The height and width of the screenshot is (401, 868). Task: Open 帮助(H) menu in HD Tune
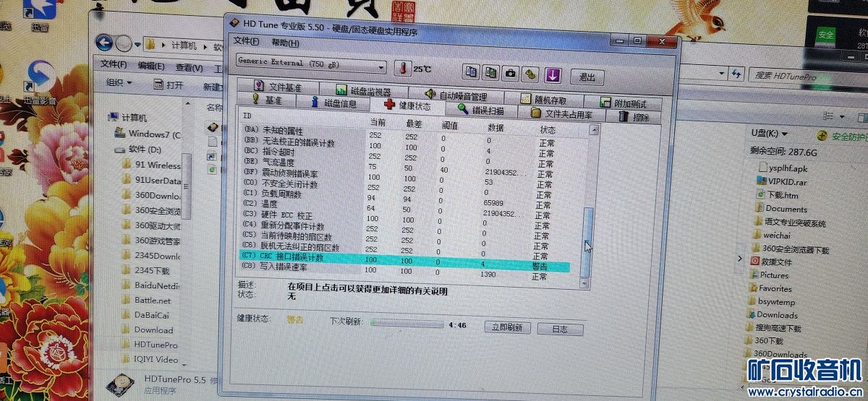click(x=284, y=43)
